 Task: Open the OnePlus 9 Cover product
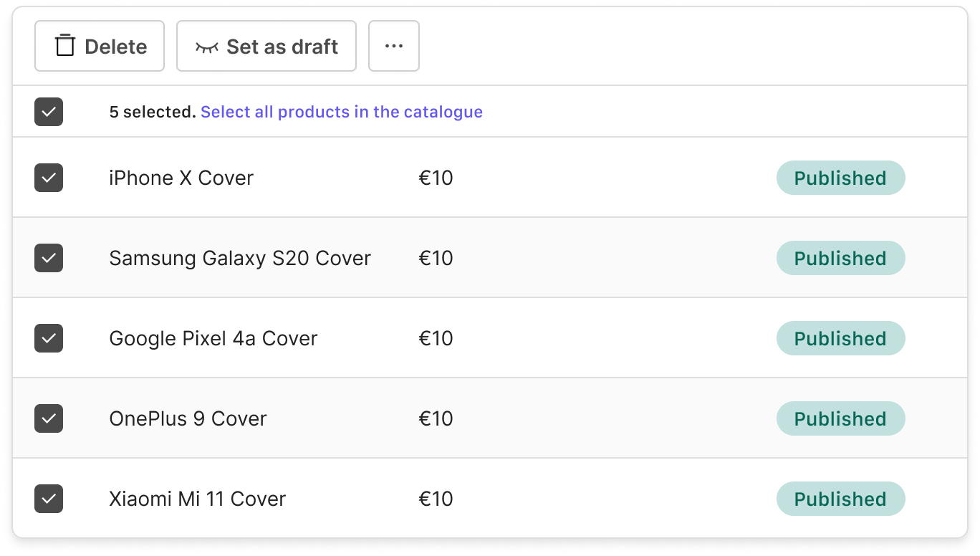188,418
